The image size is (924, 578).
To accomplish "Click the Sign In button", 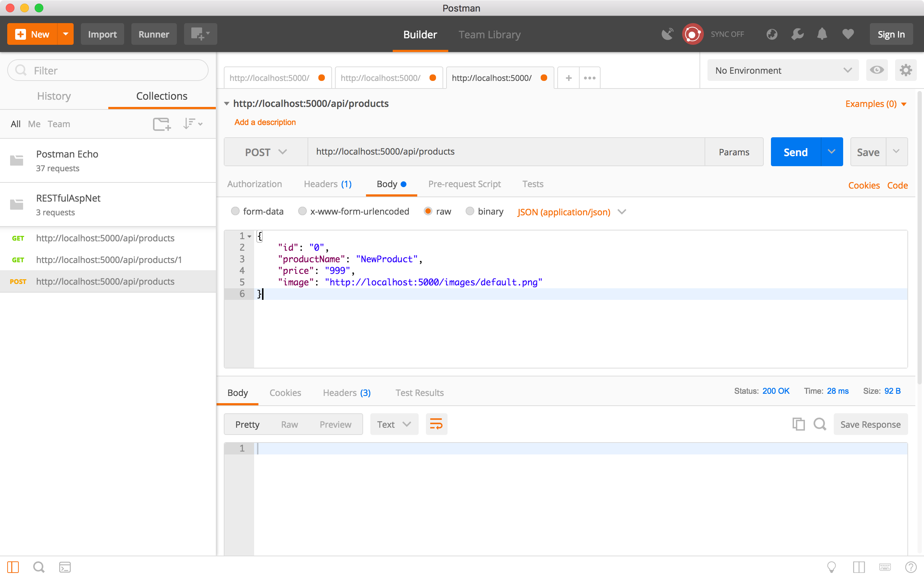I will [891, 34].
